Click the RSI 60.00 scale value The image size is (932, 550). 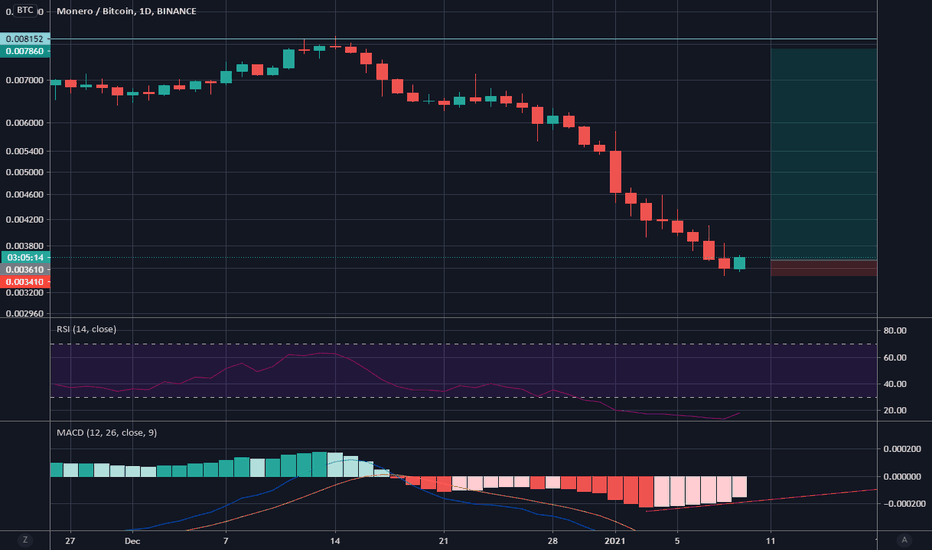click(x=895, y=357)
